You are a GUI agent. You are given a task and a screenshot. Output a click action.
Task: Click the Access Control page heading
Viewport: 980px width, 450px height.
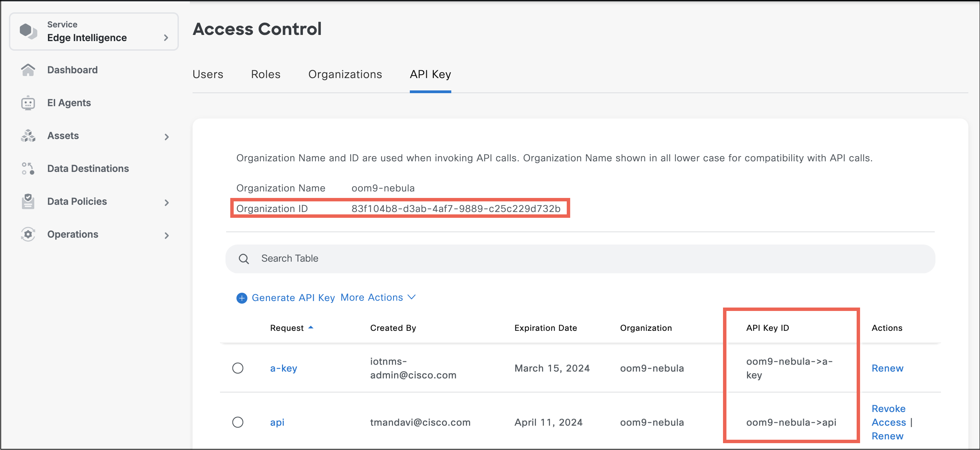pyautogui.click(x=257, y=29)
